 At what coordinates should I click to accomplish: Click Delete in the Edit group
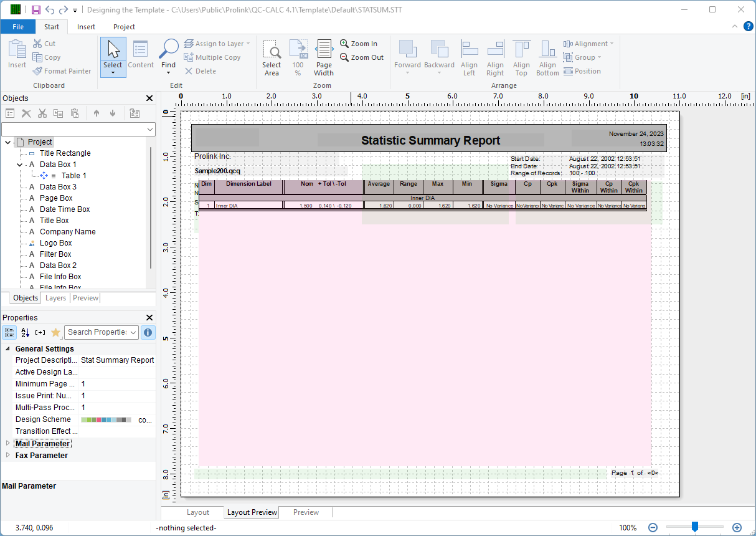tap(201, 71)
